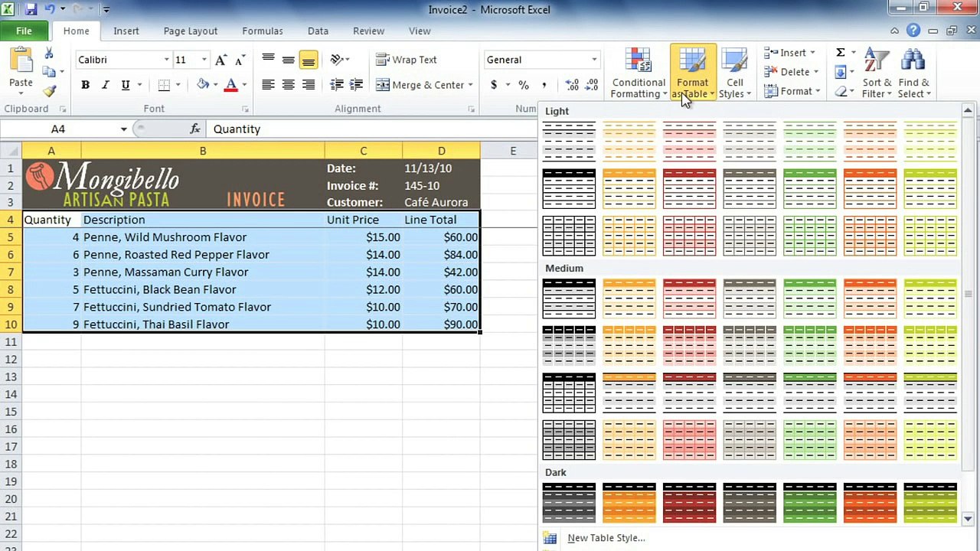
Task: Open Excel Help question mark icon
Action: tap(913, 31)
